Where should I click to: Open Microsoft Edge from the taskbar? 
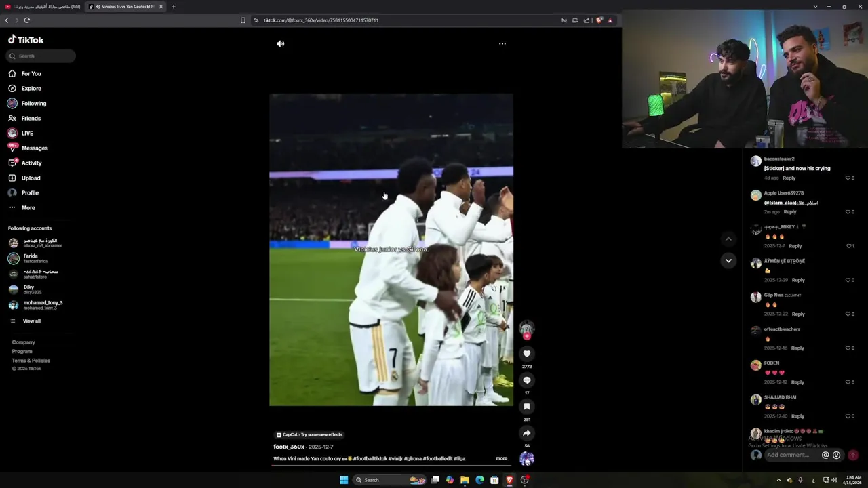pos(479,480)
